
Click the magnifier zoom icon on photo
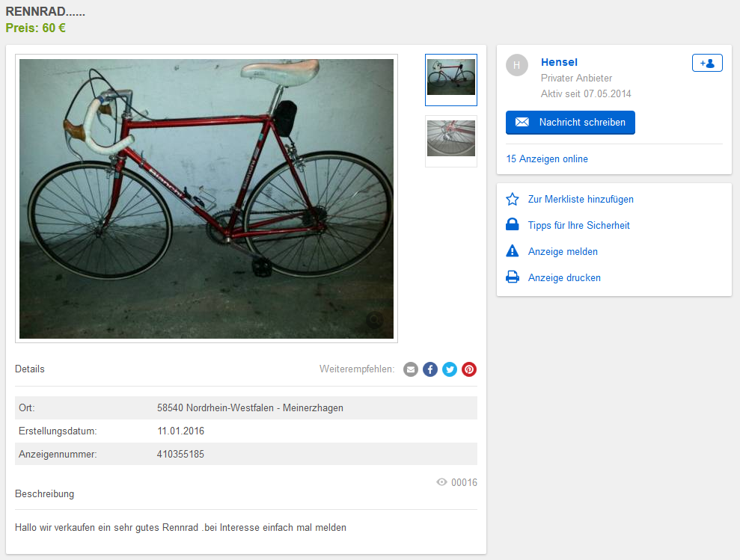pos(375,320)
